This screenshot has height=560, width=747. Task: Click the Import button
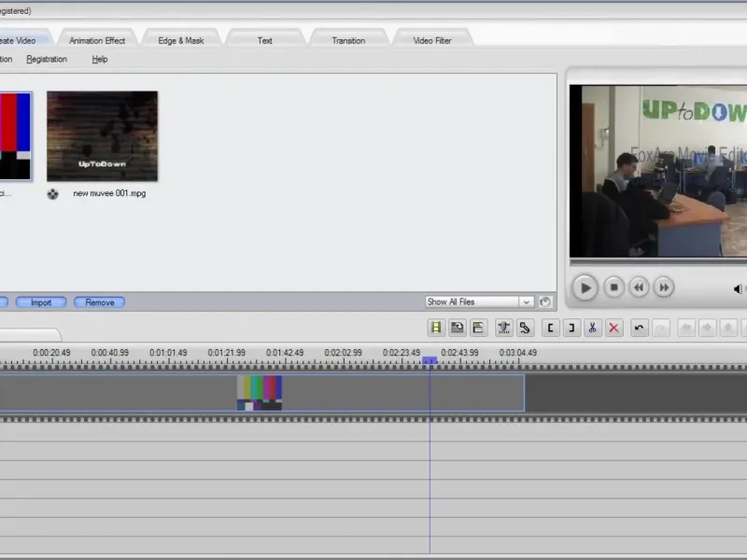tap(41, 302)
